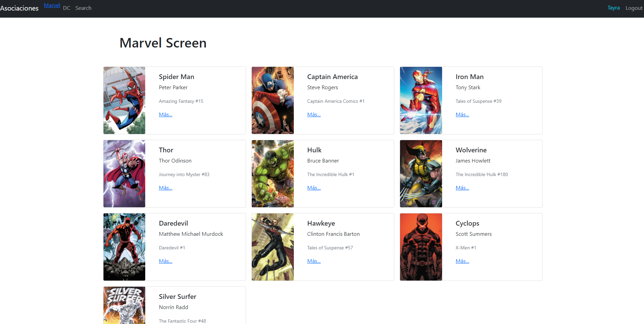Switch to the DC nav item
Viewport: 644px width, 324px height.
coord(67,8)
